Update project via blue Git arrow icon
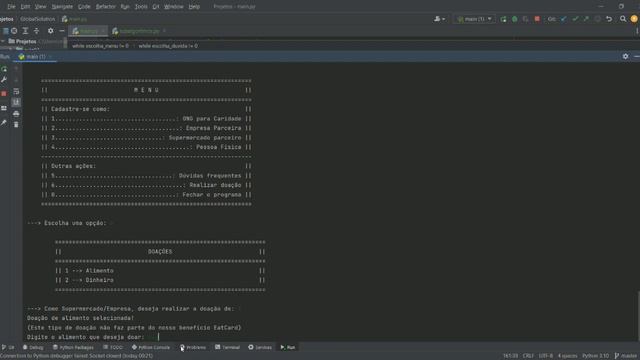640x360 pixels. click(x=564, y=19)
